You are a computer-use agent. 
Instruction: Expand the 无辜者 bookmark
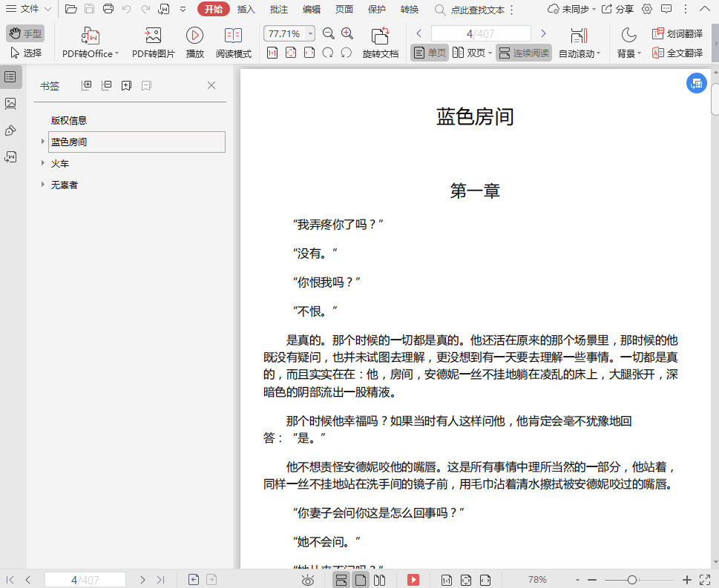pos(42,185)
